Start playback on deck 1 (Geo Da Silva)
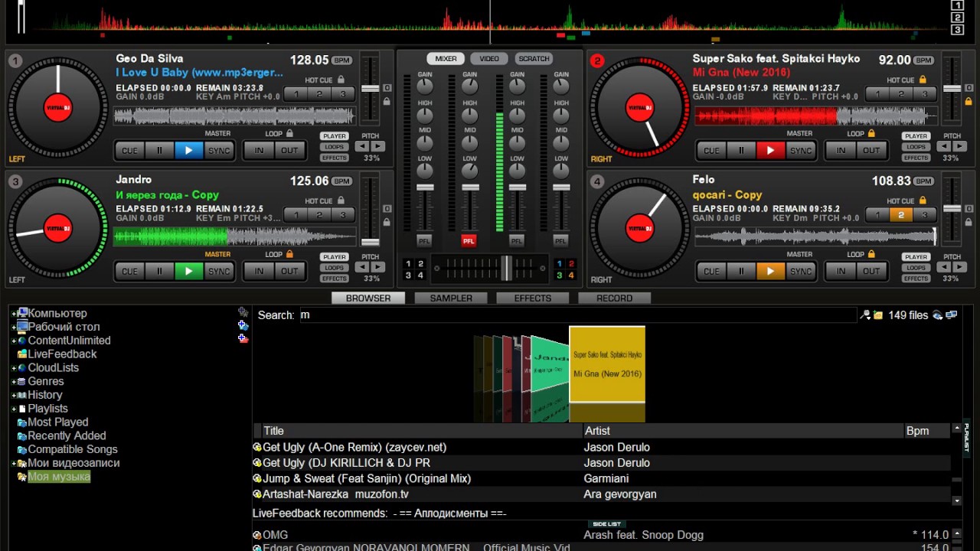Viewport: 980px width, 551px height. tap(189, 151)
